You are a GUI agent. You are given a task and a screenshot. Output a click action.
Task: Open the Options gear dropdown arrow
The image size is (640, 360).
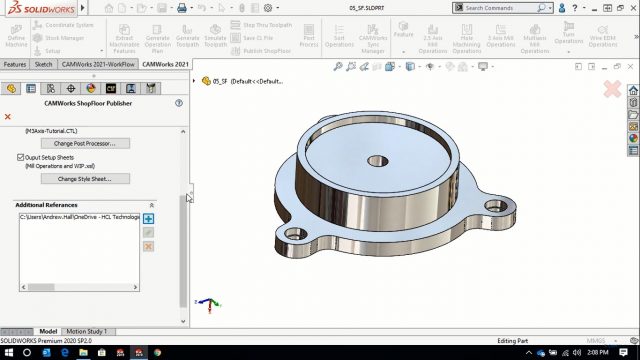click(x=278, y=8)
